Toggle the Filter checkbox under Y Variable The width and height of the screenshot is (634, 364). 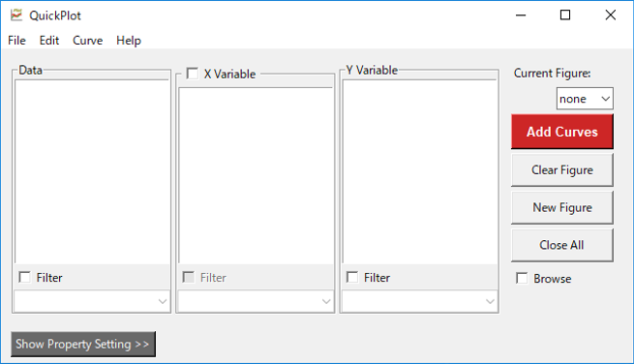(x=352, y=278)
